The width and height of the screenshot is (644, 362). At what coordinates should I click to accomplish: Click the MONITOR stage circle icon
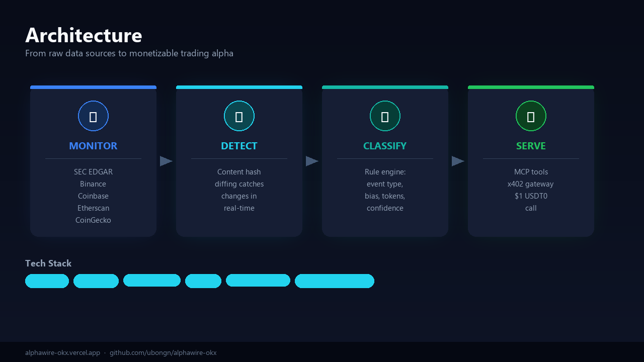tap(93, 116)
